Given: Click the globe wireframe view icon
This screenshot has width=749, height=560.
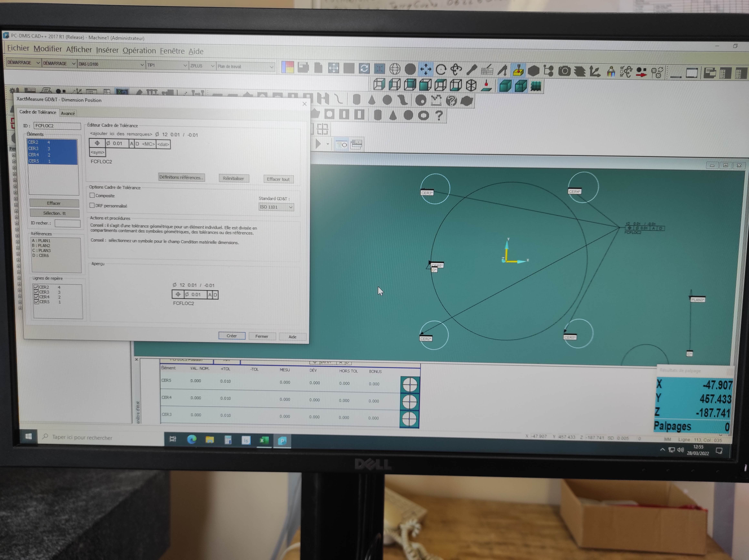Looking at the screenshot, I should (x=395, y=69).
